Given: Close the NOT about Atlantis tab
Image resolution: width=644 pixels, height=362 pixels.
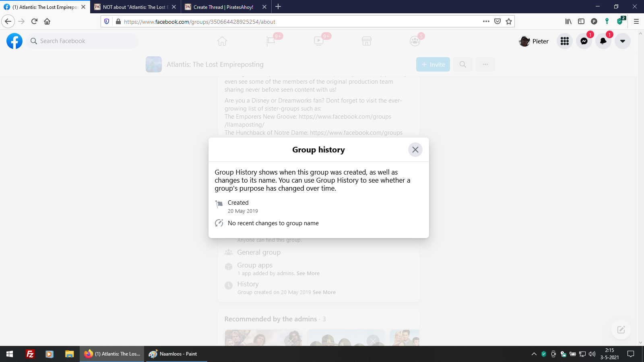Looking at the screenshot, I should tap(174, 7).
